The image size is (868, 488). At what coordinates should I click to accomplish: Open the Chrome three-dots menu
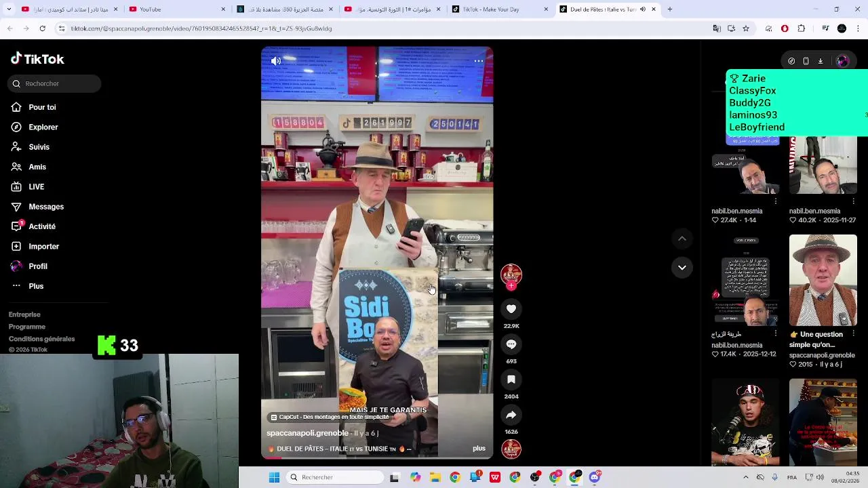click(859, 28)
